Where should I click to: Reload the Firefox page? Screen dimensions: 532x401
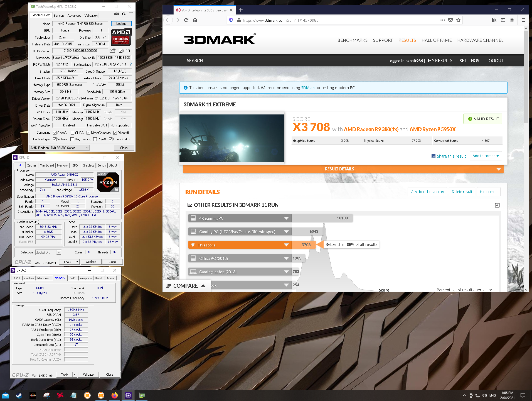coord(186,20)
